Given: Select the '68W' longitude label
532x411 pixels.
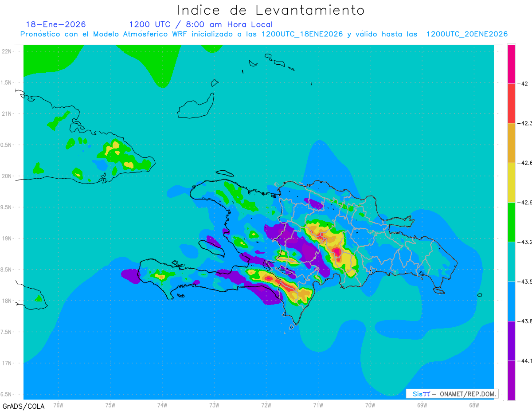Looking at the screenshot, I should 474,405.
